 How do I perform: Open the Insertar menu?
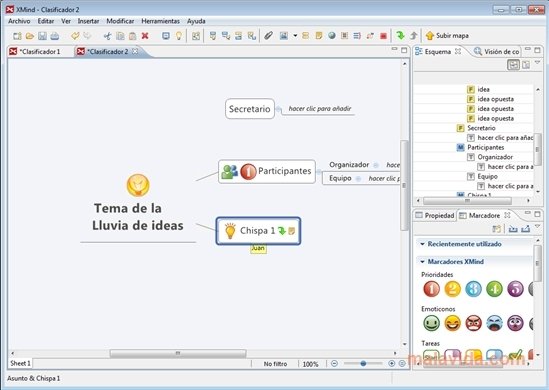tap(88, 21)
